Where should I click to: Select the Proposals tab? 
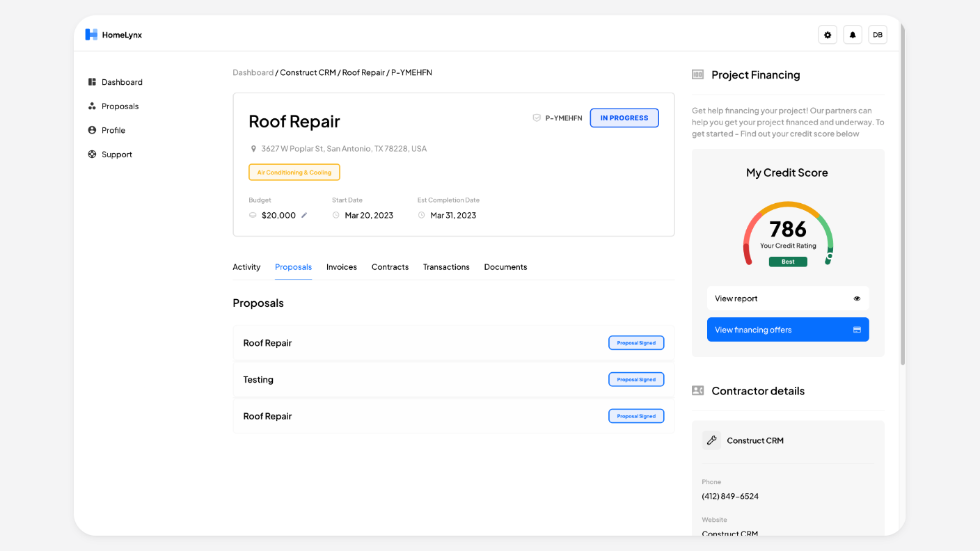(293, 267)
